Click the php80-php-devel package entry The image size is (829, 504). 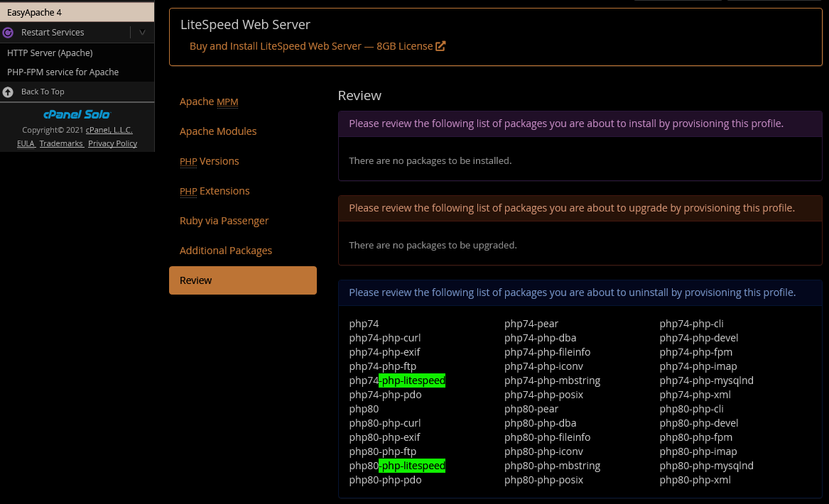(698, 424)
